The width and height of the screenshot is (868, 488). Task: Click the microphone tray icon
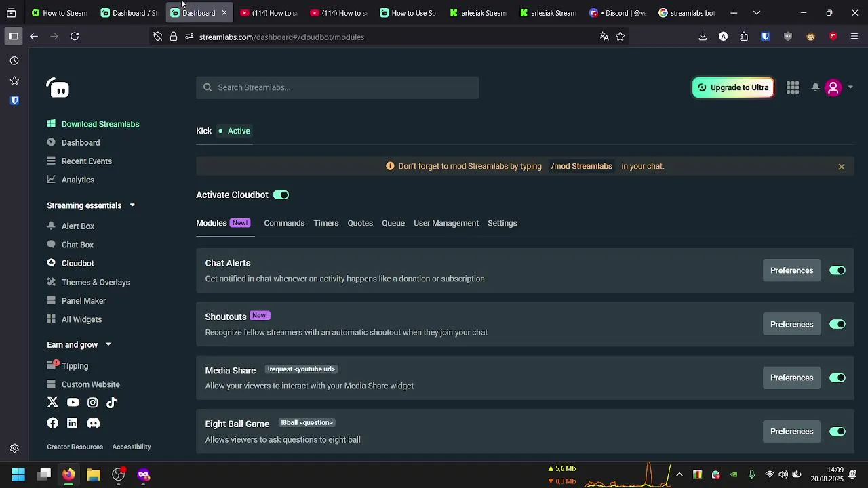click(751, 474)
